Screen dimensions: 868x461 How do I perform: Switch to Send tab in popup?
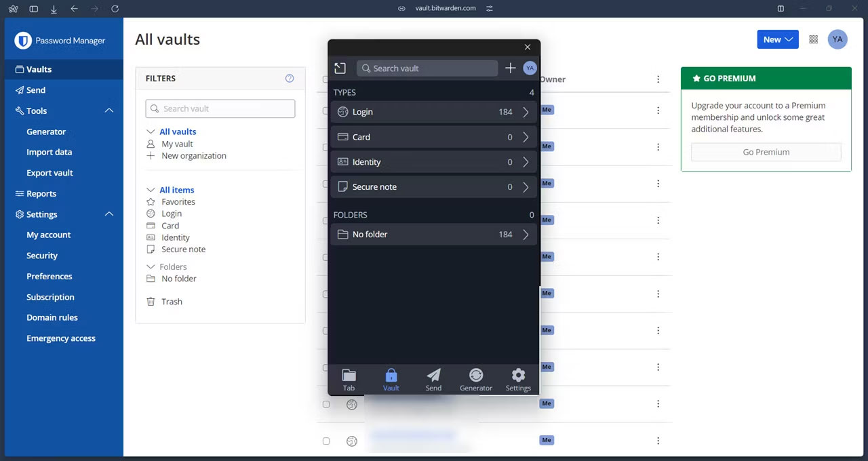pyautogui.click(x=433, y=380)
